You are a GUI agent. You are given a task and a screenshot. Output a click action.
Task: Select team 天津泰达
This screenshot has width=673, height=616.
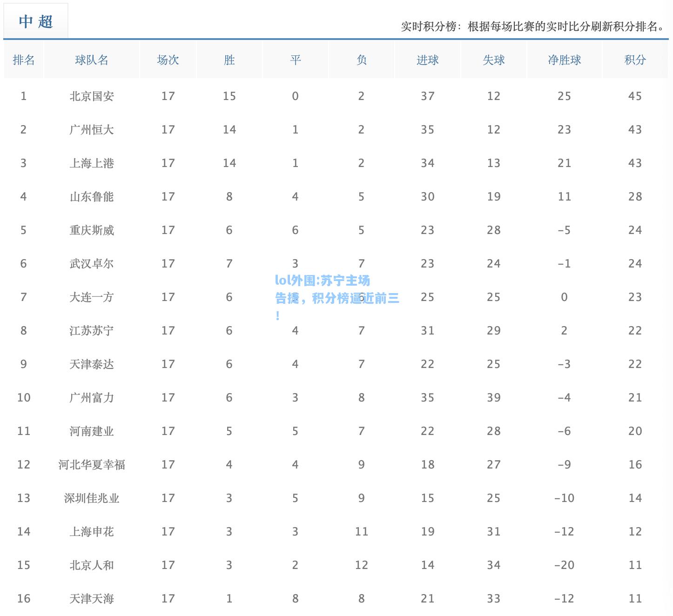coord(92,364)
